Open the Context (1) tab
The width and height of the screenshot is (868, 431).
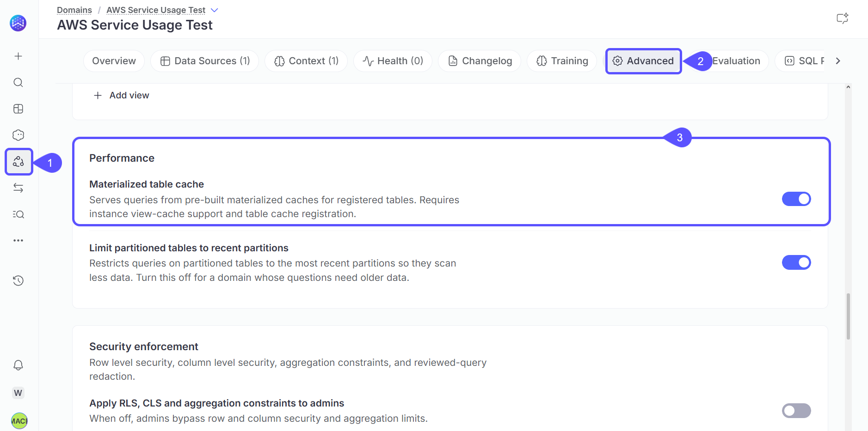tap(306, 61)
